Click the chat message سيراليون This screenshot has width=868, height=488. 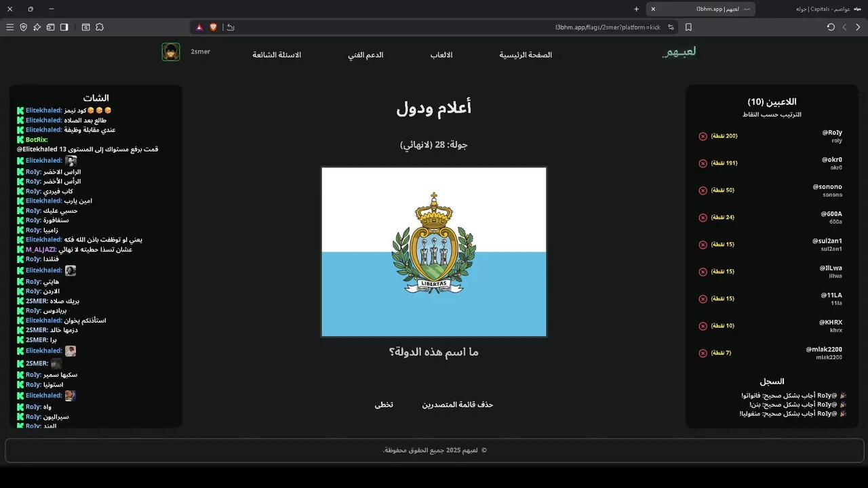pos(56,417)
